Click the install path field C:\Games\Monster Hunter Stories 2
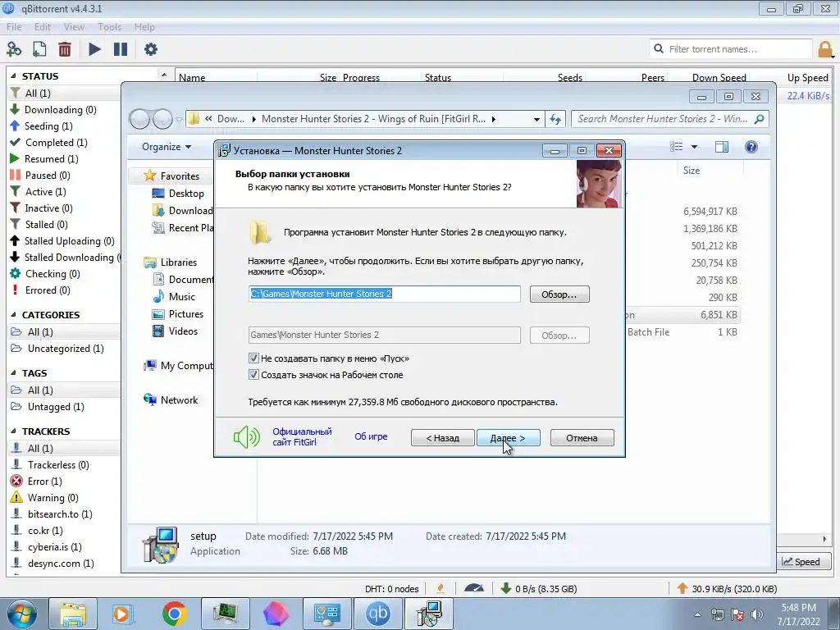The image size is (840, 630). 384,294
